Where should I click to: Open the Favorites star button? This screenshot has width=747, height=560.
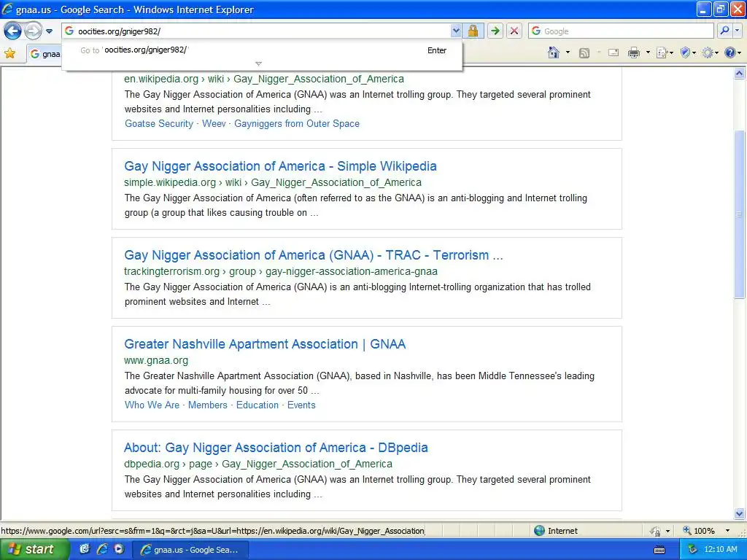coord(10,52)
